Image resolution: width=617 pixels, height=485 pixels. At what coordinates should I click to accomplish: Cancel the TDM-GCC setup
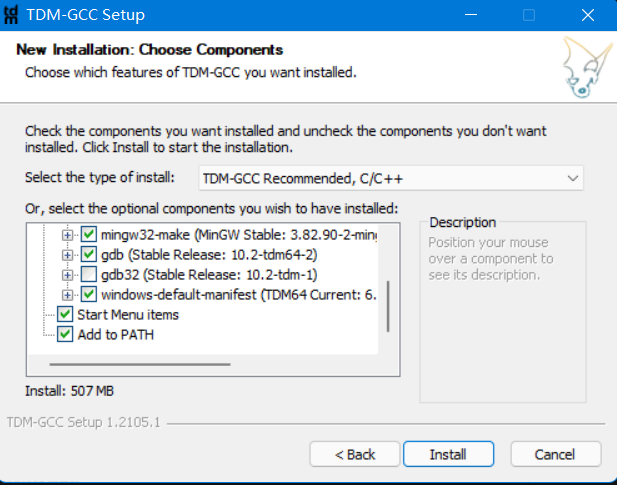555,454
